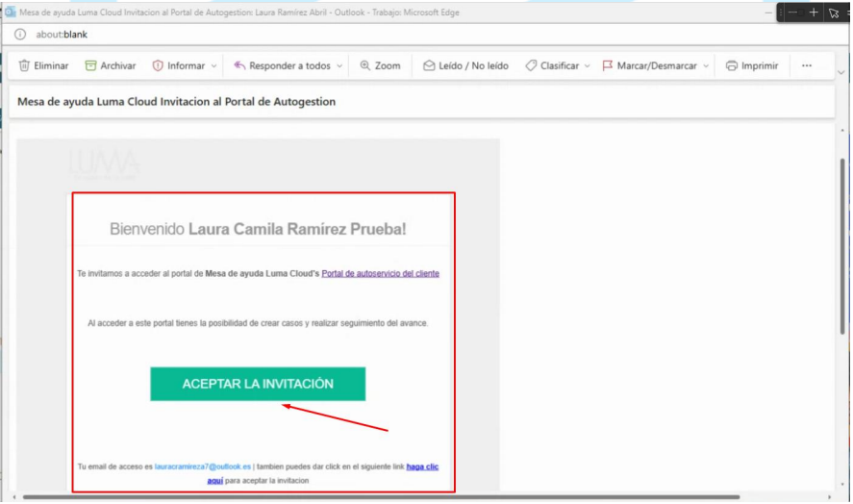Click the Eliminar trash icon
The width and height of the screenshot is (853, 504).
(x=24, y=66)
